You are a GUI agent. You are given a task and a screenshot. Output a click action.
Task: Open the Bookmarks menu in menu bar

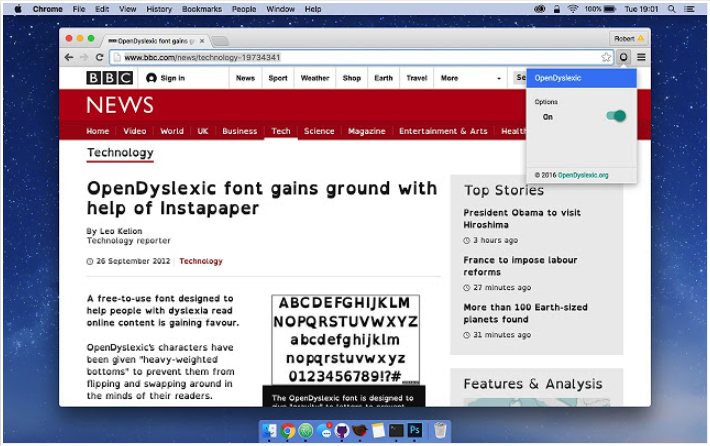coord(202,9)
